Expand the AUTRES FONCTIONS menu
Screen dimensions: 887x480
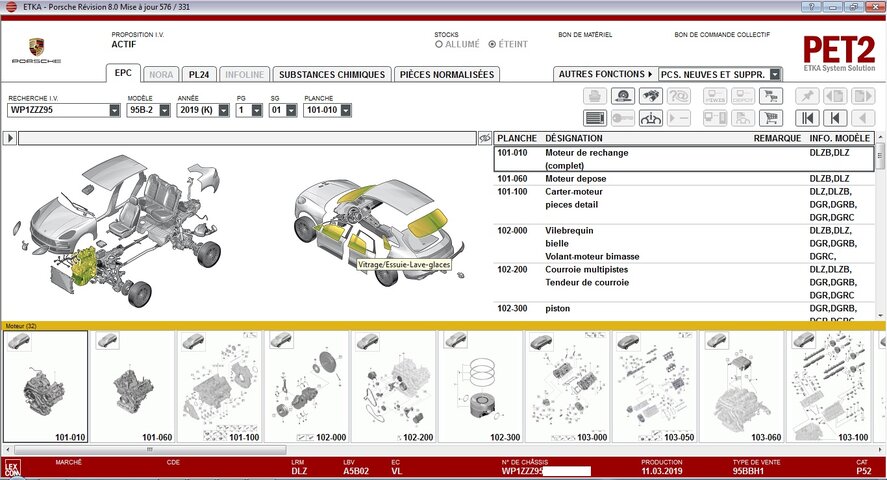pos(605,74)
